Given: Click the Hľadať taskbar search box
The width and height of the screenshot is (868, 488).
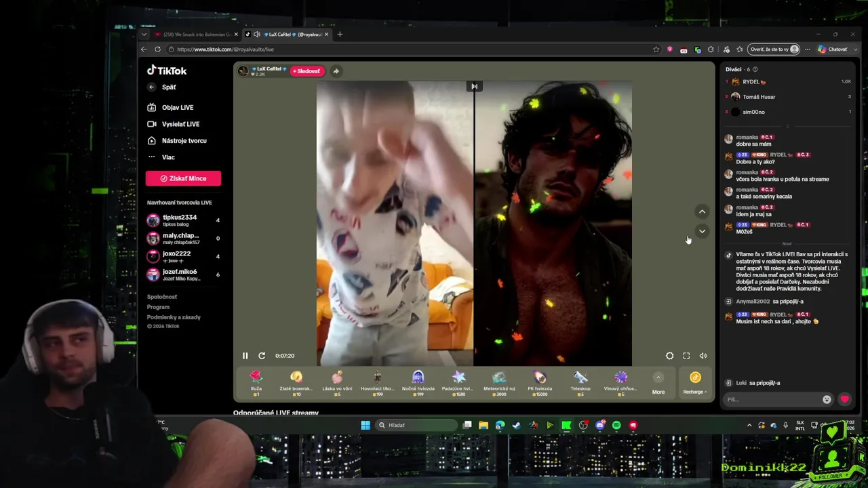Looking at the screenshot, I should (x=416, y=425).
